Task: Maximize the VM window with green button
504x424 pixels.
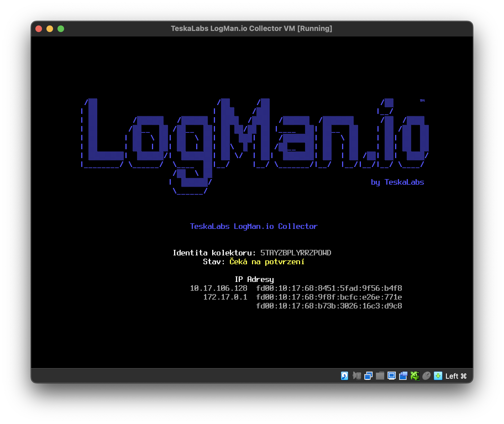Action: point(61,29)
